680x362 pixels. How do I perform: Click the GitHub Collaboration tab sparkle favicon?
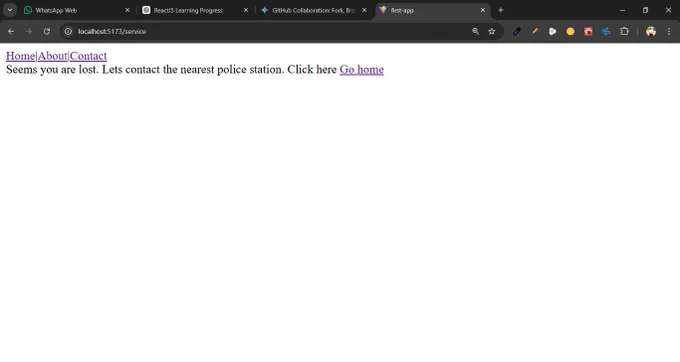[x=265, y=10]
